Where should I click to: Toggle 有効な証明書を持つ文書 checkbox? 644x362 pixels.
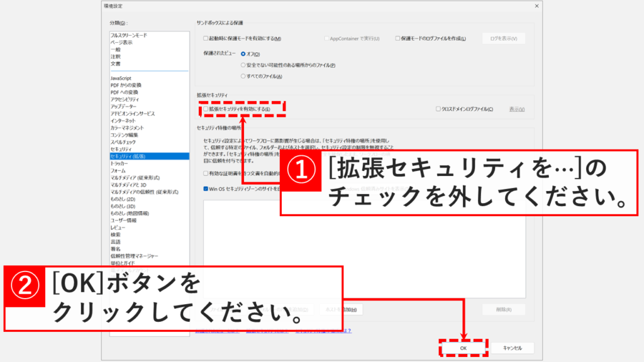(x=206, y=173)
